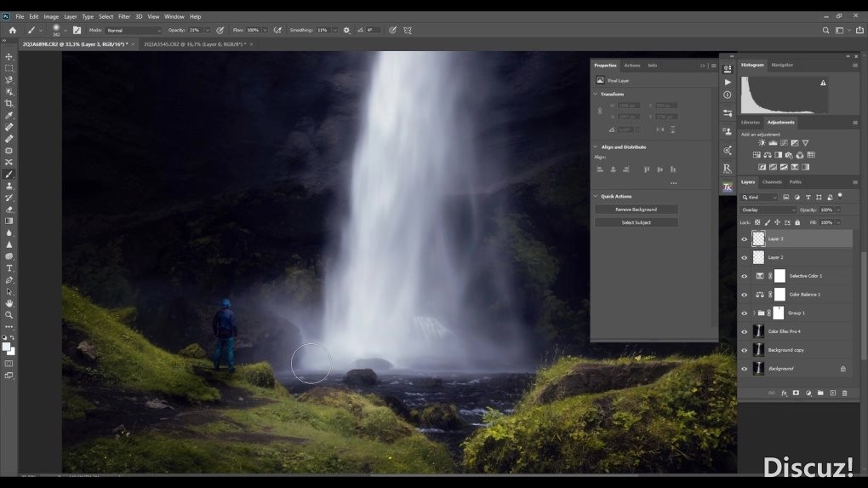The height and width of the screenshot is (488, 868).
Task: Toggle visibility of Selective Color 1
Action: pyautogui.click(x=744, y=276)
